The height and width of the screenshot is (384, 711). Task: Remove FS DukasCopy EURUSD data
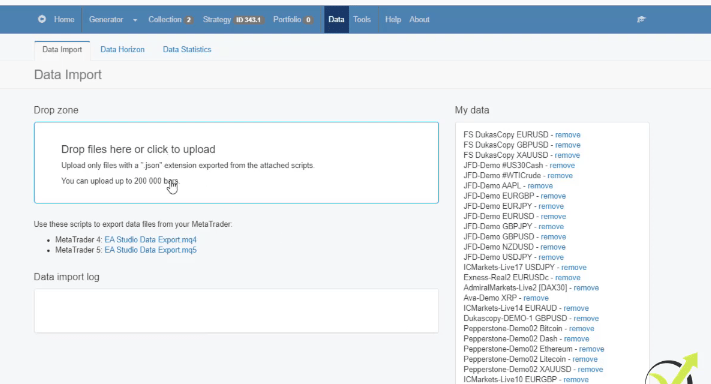[568, 135]
